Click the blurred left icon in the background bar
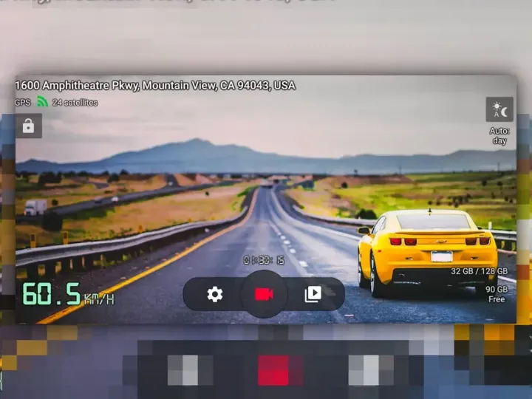 (x=184, y=369)
